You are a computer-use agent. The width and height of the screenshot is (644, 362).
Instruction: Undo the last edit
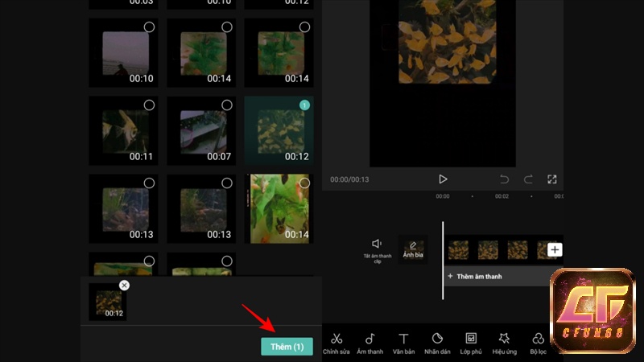pos(505,179)
